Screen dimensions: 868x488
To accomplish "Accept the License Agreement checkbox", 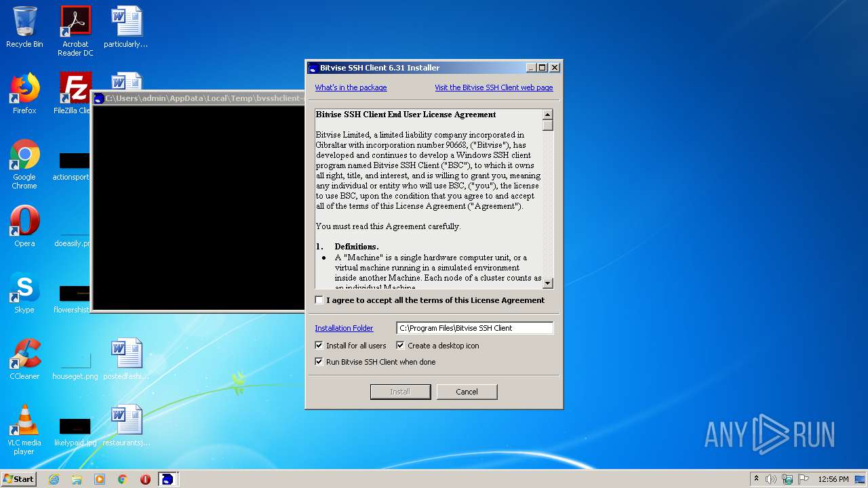I will coord(319,300).
